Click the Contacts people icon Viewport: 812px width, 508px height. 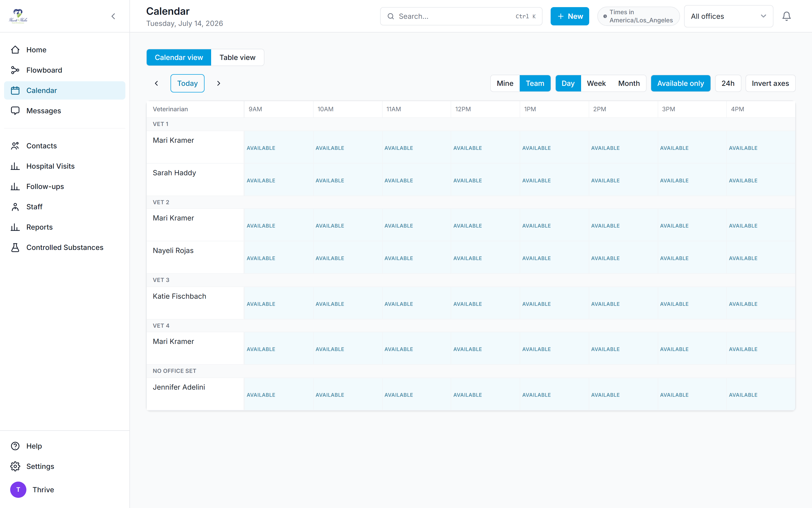click(x=15, y=146)
